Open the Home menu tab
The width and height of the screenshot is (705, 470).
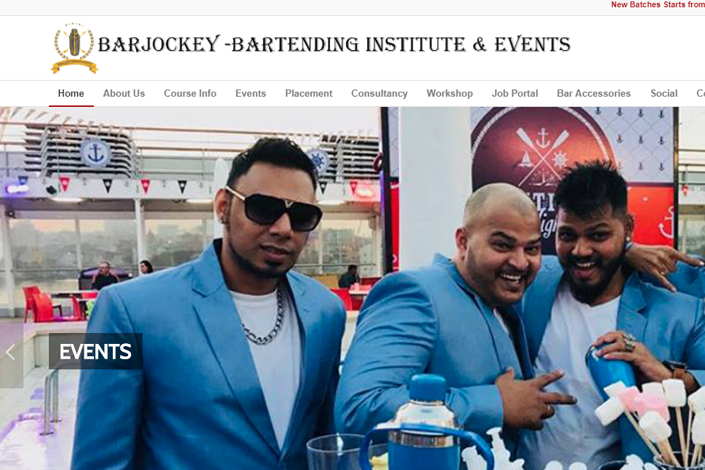click(x=71, y=94)
